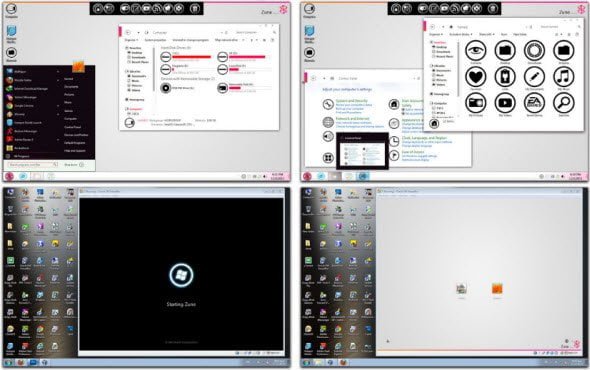This screenshot has width=590, height=370.
Task: Click the orange flower user icon on the gray VM desktop
Action: [x=497, y=289]
